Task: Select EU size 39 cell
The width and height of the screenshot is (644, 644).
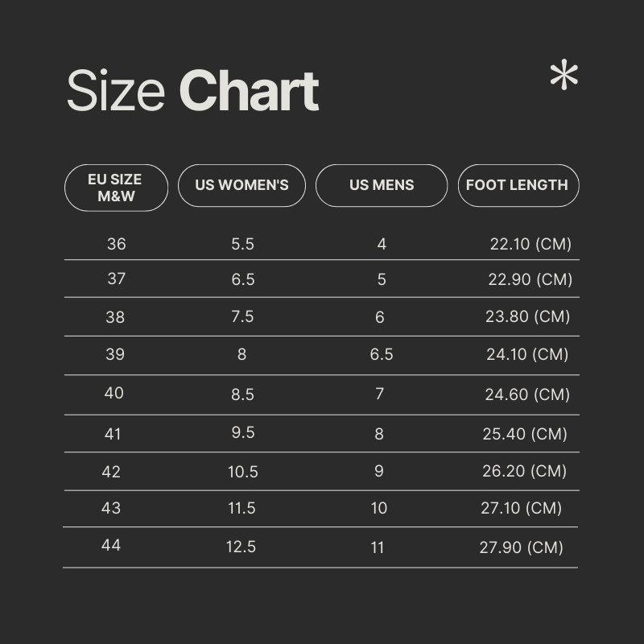Action: click(115, 354)
